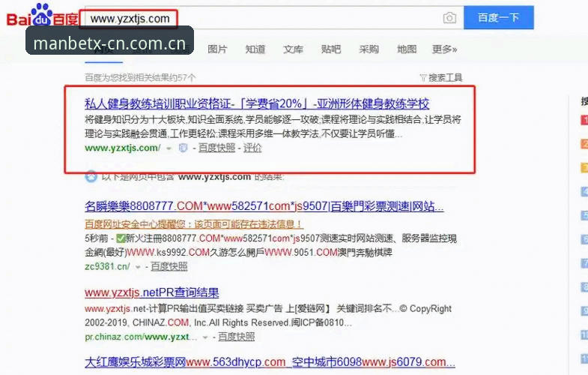Open 搜索工具 filter options
Viewport: 588px width, 375px height.
pos(441,78)
